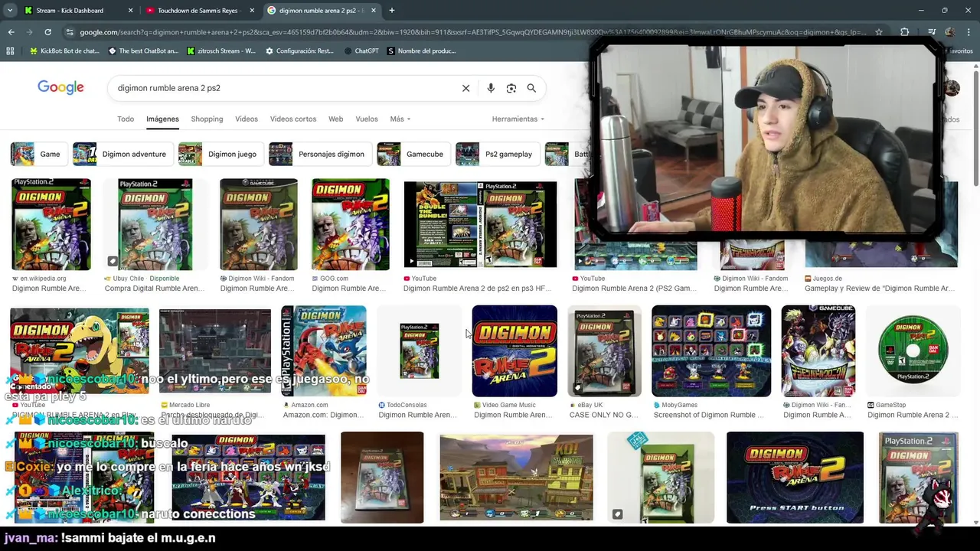Screen dimensions: 980x551
Task: Select the Shopping results tab
Action: (207, 119)
